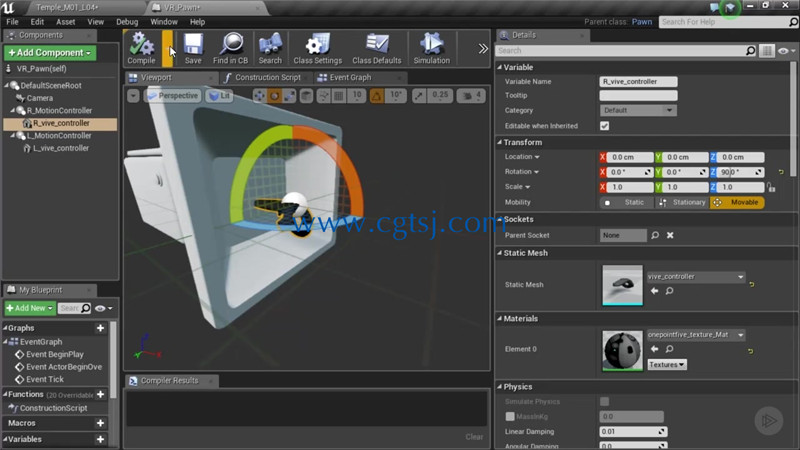Click Add New in My Blueprint
Screen dimensions: 800x450
(30, 308)
